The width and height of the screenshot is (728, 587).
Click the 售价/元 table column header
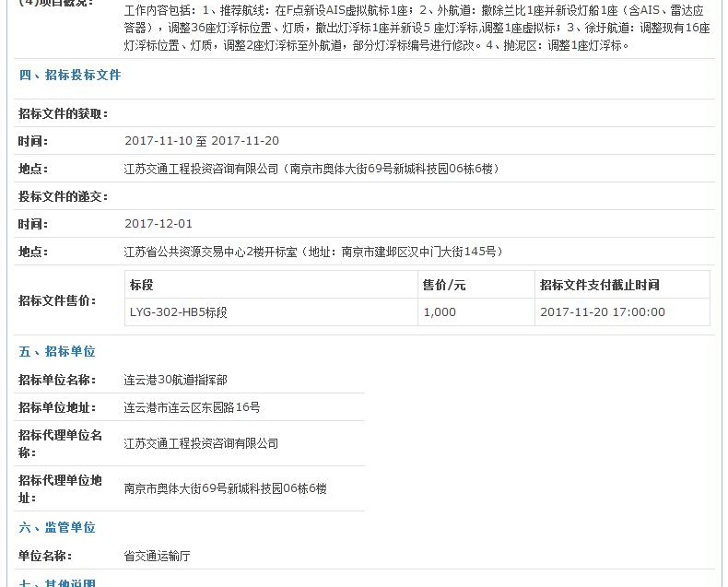[x=444, y=286]
